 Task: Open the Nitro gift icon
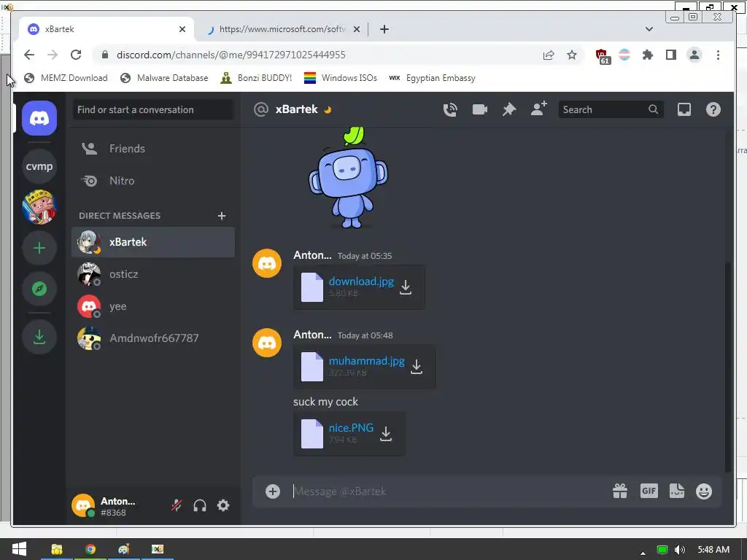coord(620,491)
